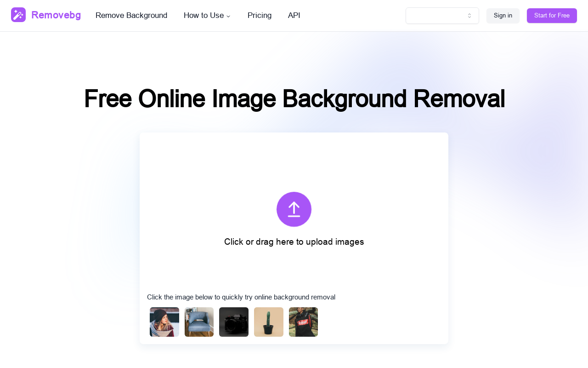Click the Start for Free button

click(552, 16)
